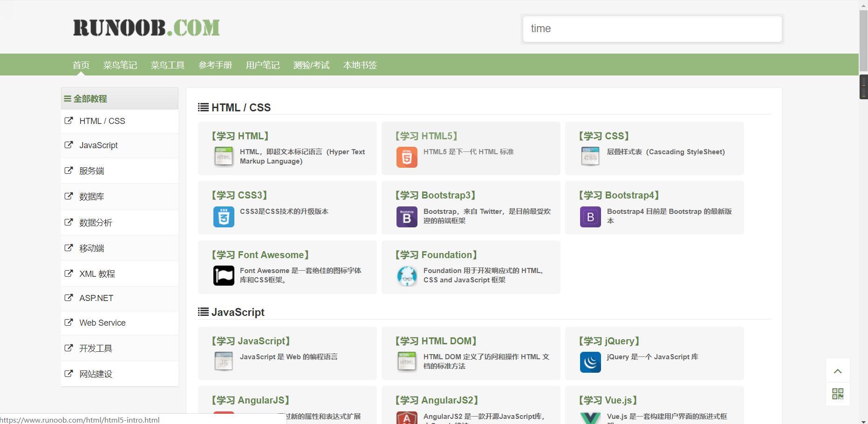Open the 测验/考试 navigation item
The width and height of the screenshot is (868, 424).
[x=311, y=65]
